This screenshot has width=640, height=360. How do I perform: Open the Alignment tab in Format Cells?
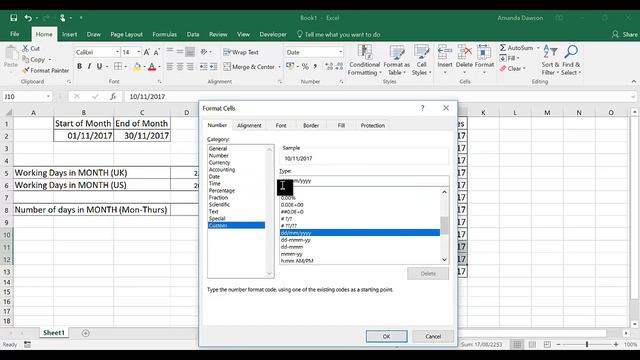[249, 125]
